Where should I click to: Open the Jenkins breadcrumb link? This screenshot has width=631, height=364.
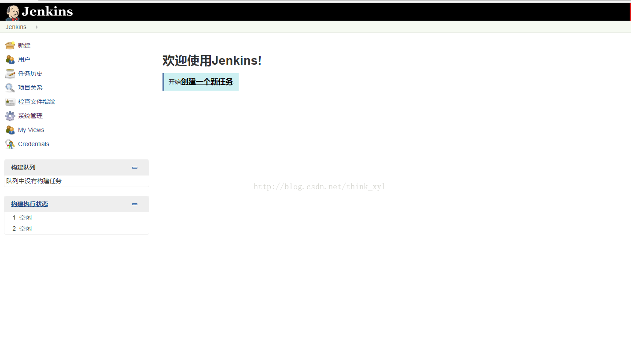pyautogui.click(x=16, y=27)
